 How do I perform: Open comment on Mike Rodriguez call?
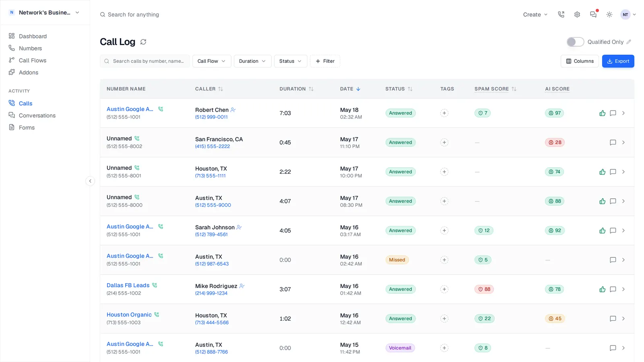[613, 289]
